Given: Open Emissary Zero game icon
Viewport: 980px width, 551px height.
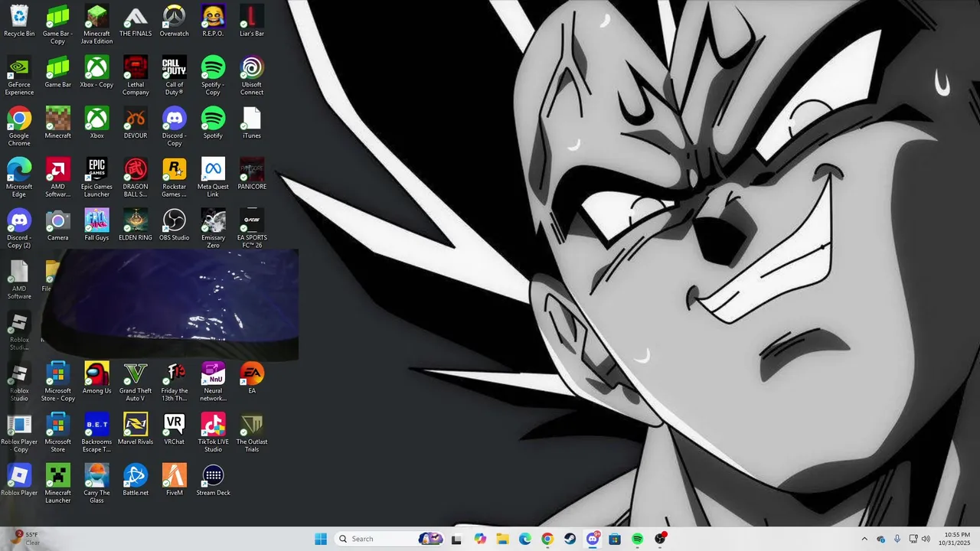Looking at the screenshot, I should [x=213, y=229].
